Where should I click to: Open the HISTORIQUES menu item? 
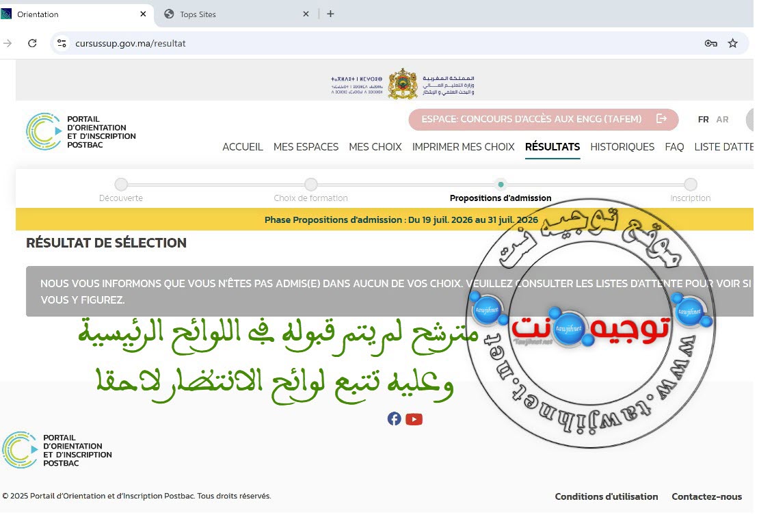622,146
